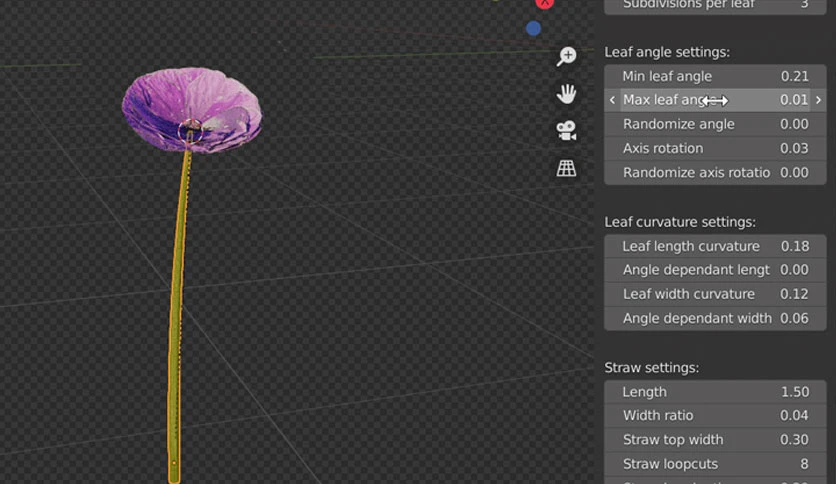The image size is (836, 484).
Task: Switch perspective/orthographic grid icon
Action: (566, 168)
